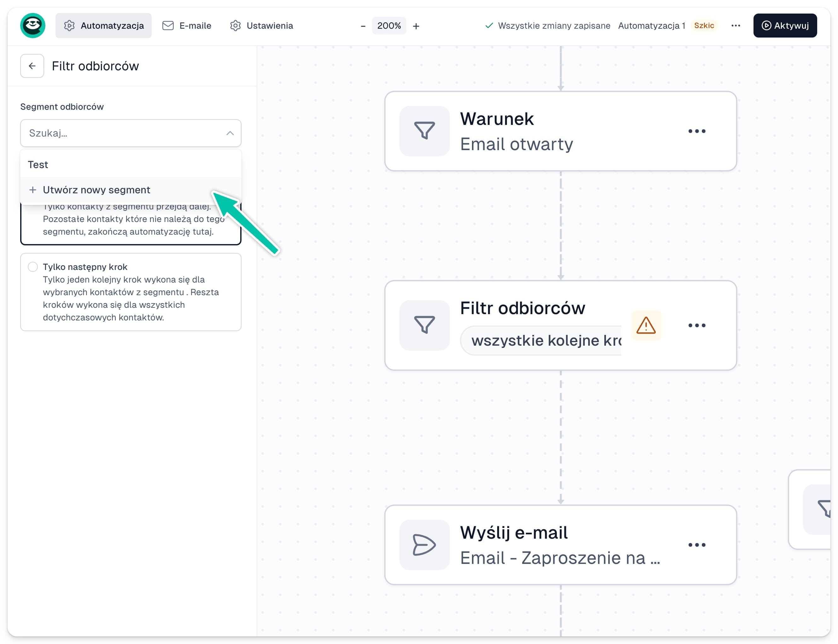Select the Warunek Email otwarty node
838x644 pixels.
click(x=560, y=131)
